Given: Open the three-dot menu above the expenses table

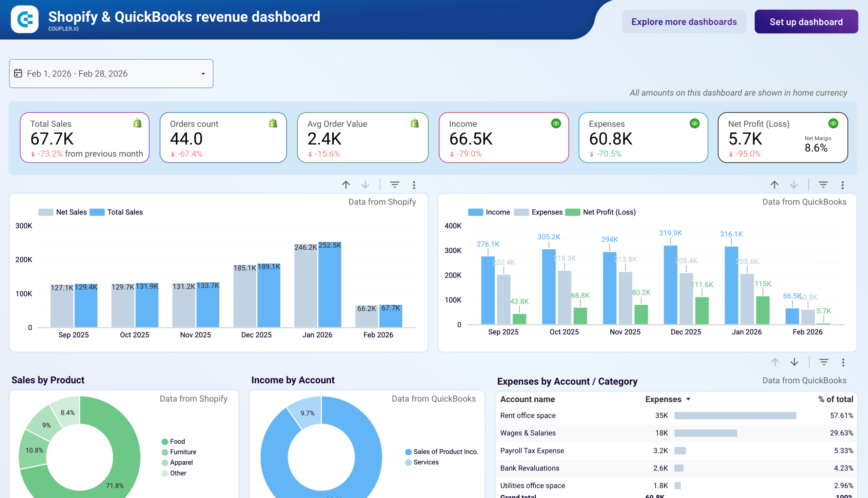Looking at the screenshot, I should (843, 362).
